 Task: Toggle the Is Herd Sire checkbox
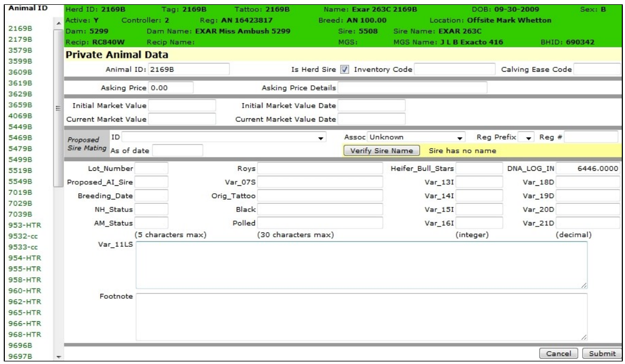coord(344,69)
